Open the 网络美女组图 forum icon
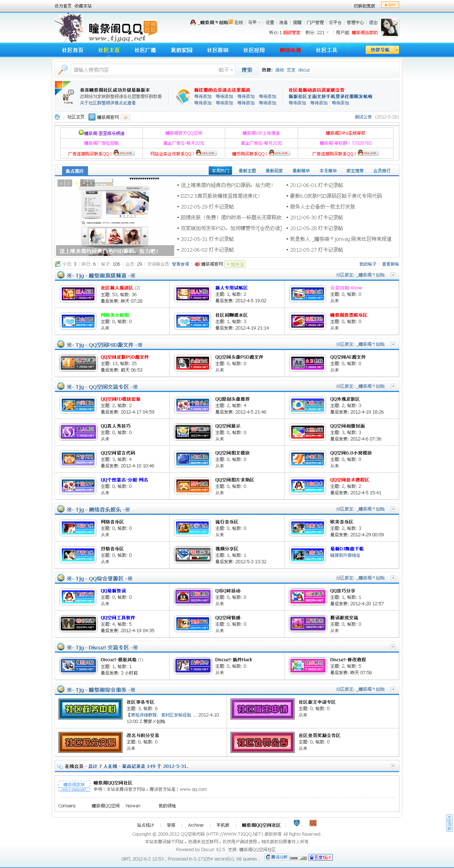 (x=79, y=322)
